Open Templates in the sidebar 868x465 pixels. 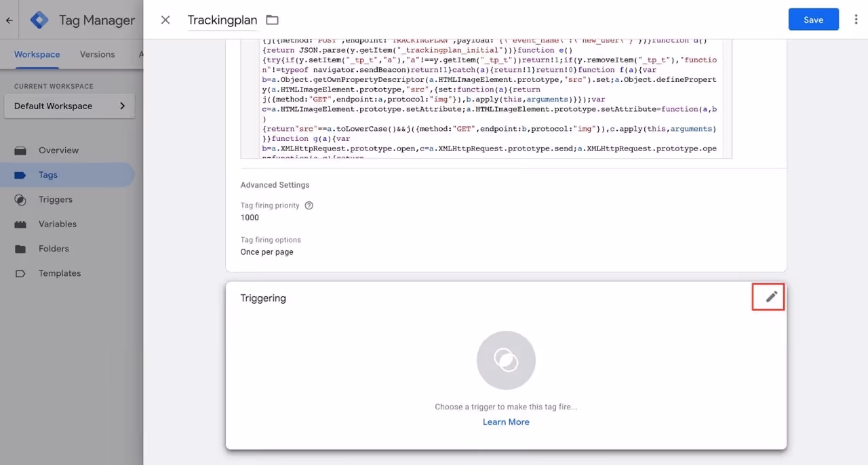pos(68,273)
